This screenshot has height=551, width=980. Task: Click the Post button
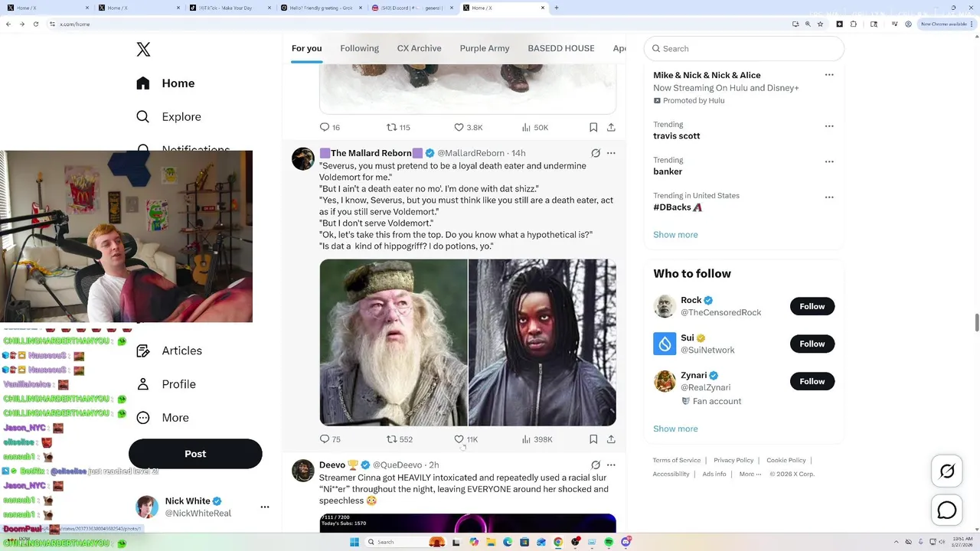[195, 454]
